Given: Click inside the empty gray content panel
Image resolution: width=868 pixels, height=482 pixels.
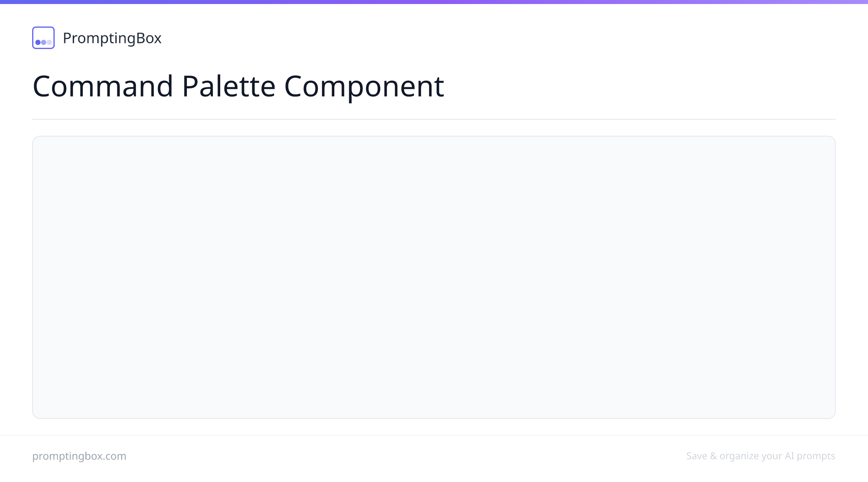Looking at the screenshot, I should pos(434,277).
